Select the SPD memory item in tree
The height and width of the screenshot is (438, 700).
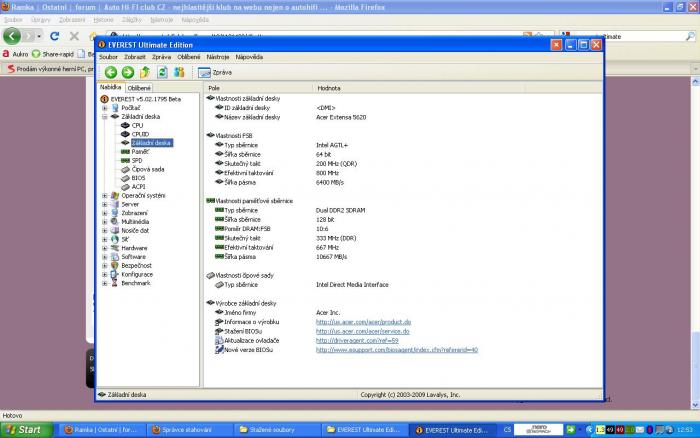tap(137, 160)
